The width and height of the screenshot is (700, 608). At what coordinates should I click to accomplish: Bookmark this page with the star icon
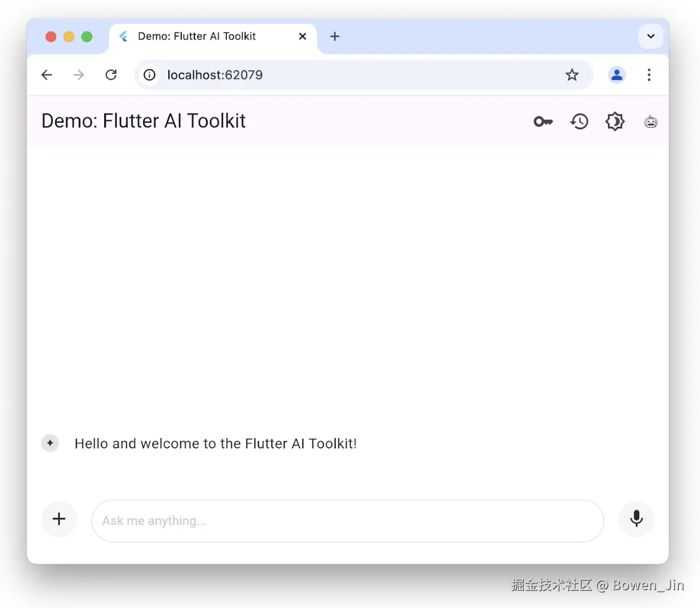point(572,75)
